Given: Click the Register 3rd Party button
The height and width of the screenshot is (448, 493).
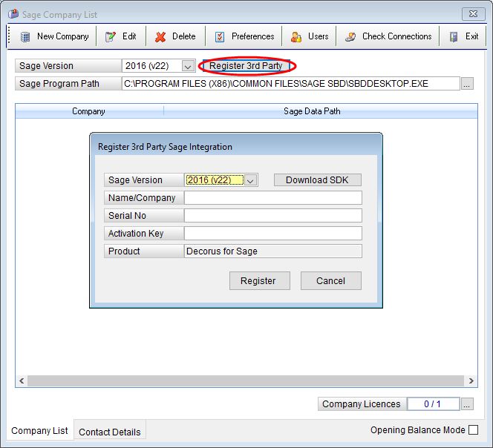Looking at the screenshot, I should (x=246, y=66).
